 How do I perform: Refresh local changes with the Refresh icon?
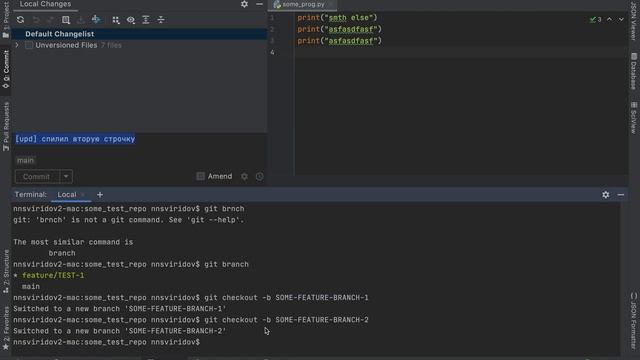[x=20, y=20]
